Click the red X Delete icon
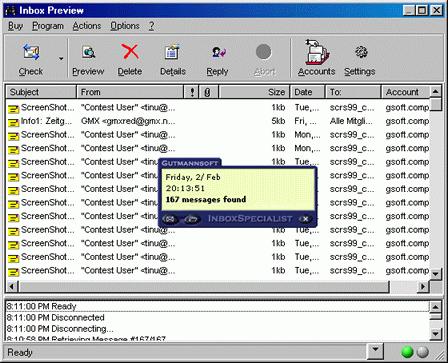 130,52
